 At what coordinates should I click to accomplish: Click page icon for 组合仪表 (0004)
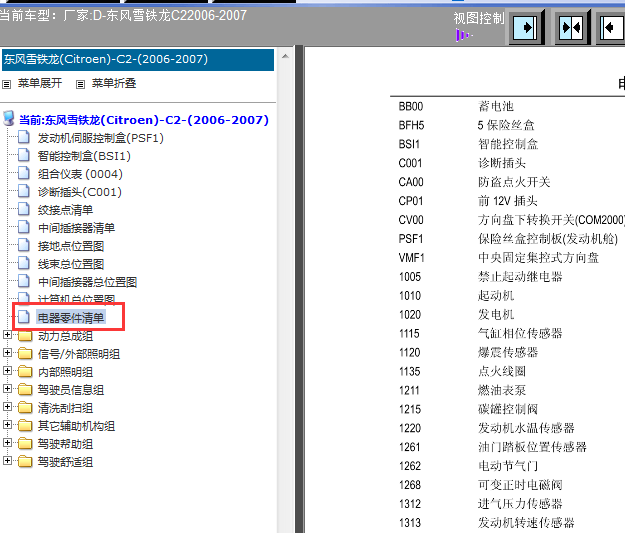pyautogui.click(x=24, y=173)
